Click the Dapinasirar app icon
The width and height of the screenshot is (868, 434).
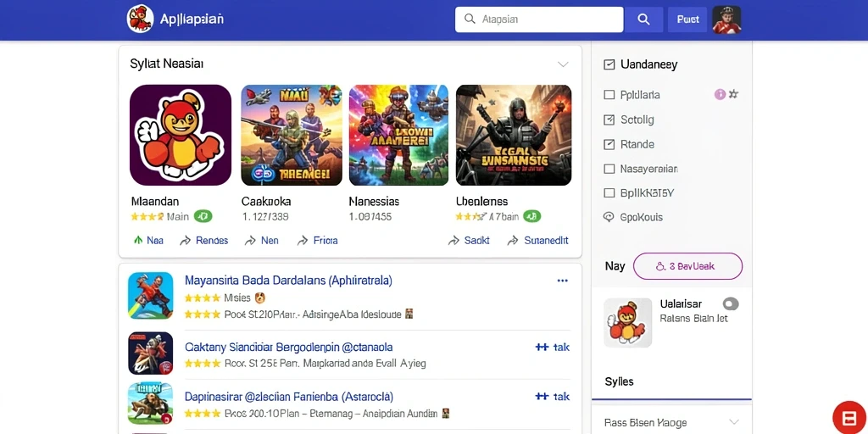coord(151,403)
